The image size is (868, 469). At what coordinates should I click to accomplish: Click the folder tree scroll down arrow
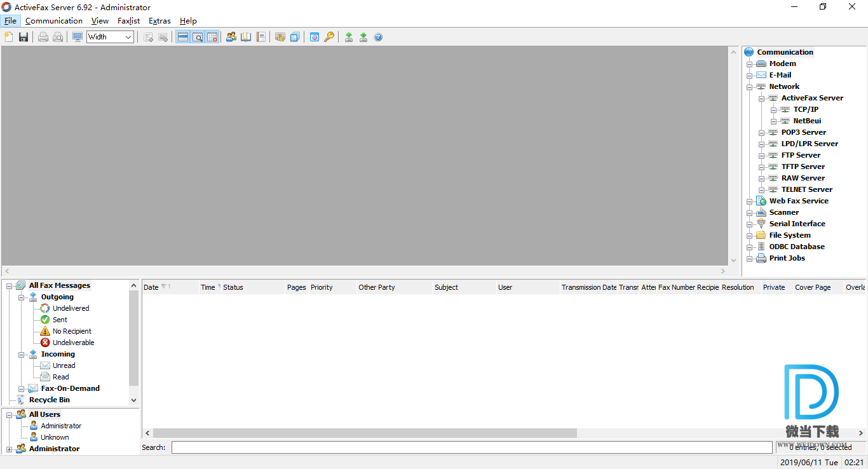[133, 400]
